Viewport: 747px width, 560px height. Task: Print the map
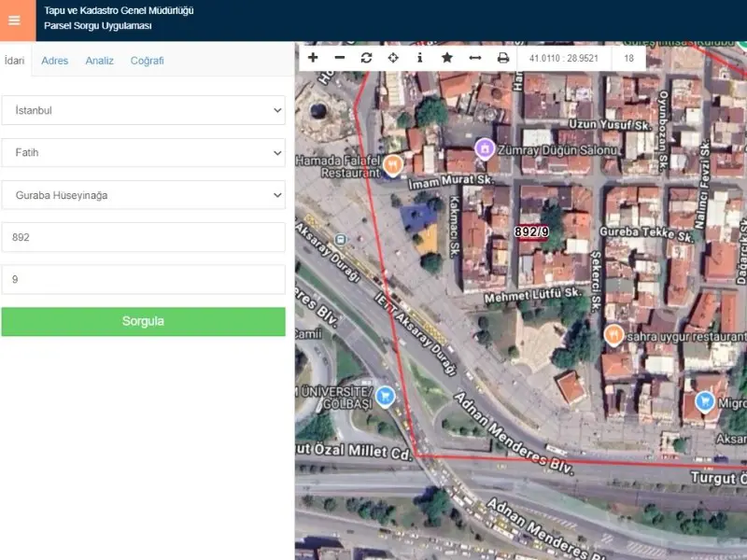point(503,58)
